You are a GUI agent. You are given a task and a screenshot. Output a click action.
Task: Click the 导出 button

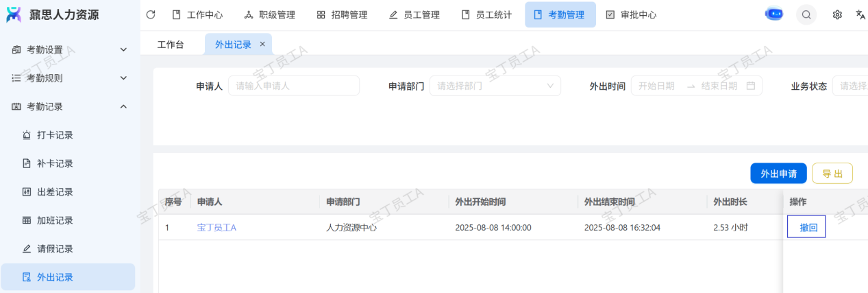click(832, 174)
